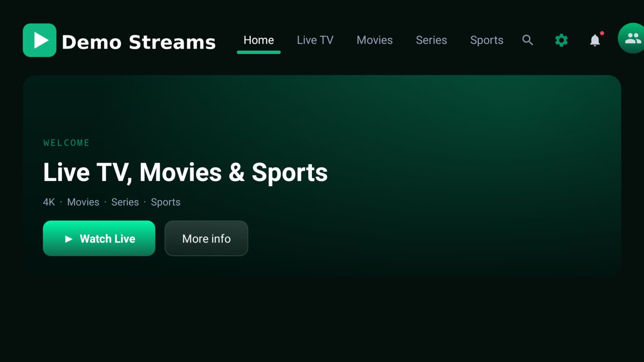Image resolution: width=644 pixels, height=362 pixels.
Task: Click the Demo Streams brand title
Action: pos(138,42)
